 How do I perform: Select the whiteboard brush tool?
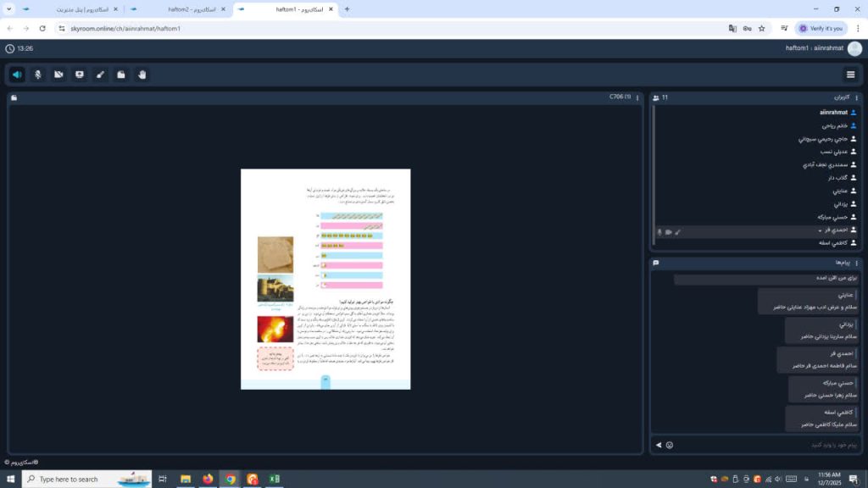tap(101, 75)
